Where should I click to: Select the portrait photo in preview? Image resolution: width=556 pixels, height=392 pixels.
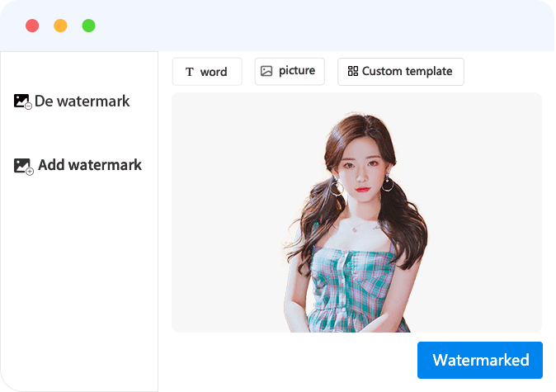(x=356, y=223)
